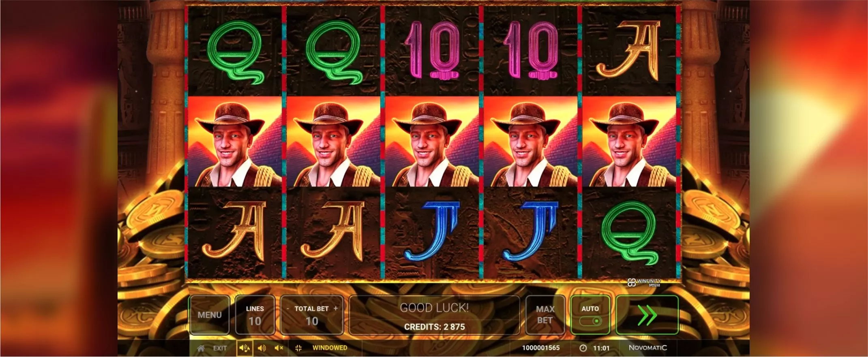Click the session number 1000001565
This screenshot has height=357, width=868.
(x=541, y=348)
